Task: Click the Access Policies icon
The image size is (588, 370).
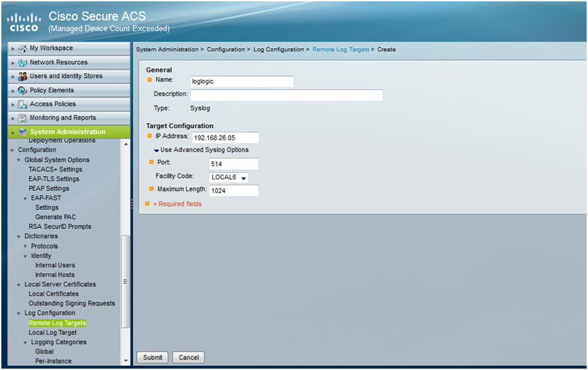Action: point(22,104)
